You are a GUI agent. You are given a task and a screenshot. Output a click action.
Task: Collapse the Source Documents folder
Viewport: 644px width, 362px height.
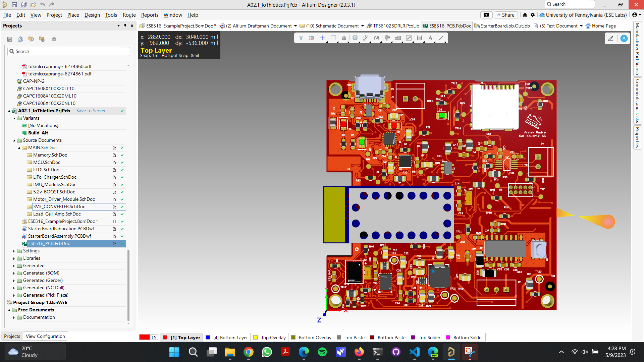click(14, 140)
